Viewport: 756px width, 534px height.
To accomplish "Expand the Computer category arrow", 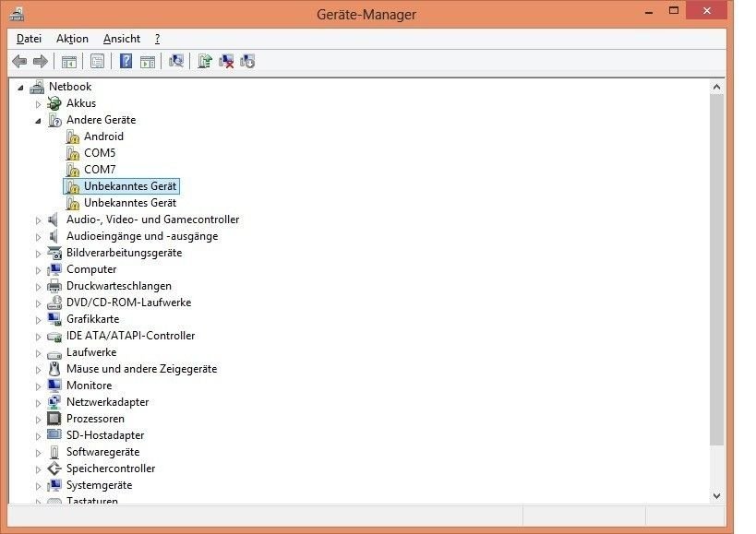I will pos(38,270).
